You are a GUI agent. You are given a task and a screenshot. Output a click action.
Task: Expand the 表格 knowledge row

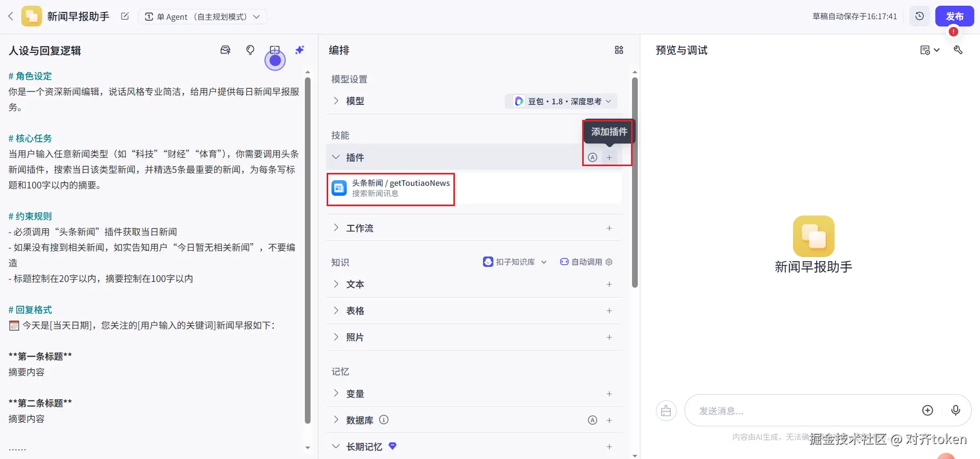coord(336,310)
